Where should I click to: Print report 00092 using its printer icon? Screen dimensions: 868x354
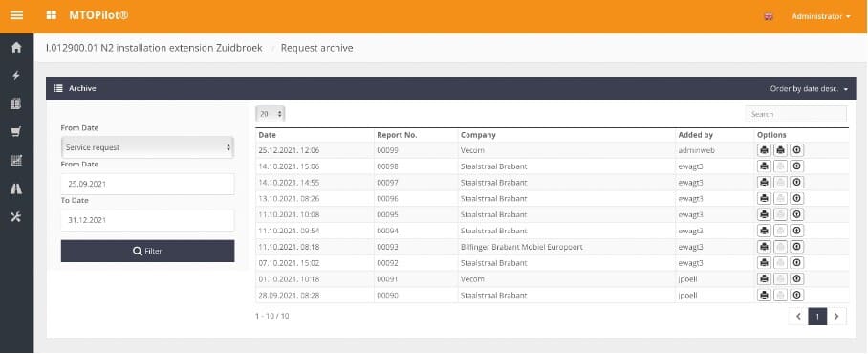pos(765,262)
